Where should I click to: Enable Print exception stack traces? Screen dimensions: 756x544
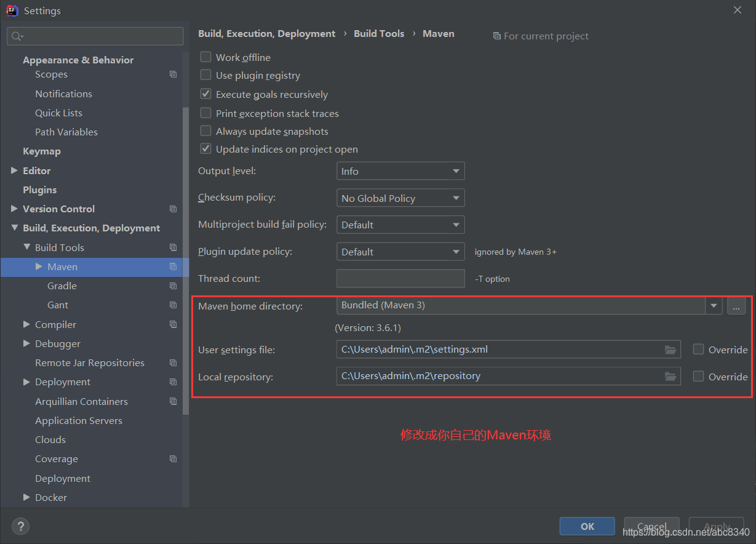pos(205,113)
